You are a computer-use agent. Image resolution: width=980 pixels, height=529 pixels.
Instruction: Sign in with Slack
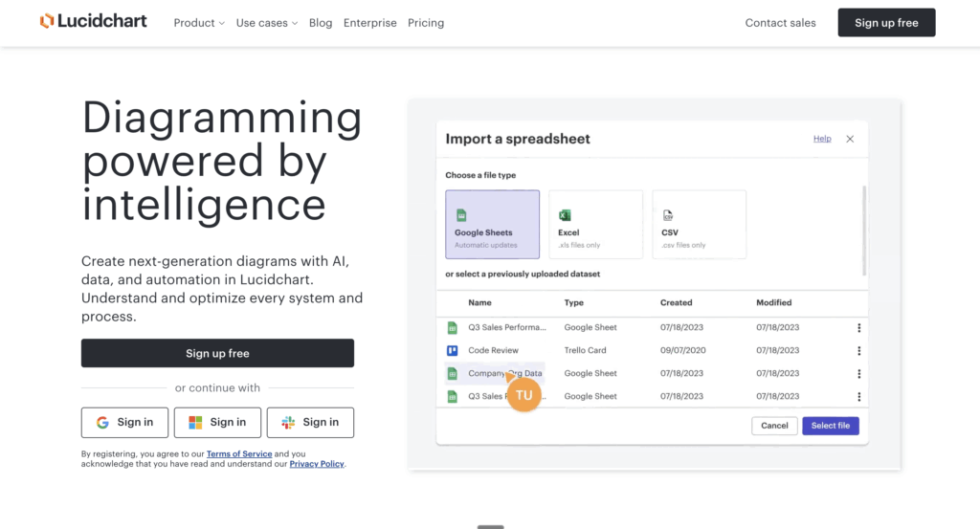tap(310, 422)
